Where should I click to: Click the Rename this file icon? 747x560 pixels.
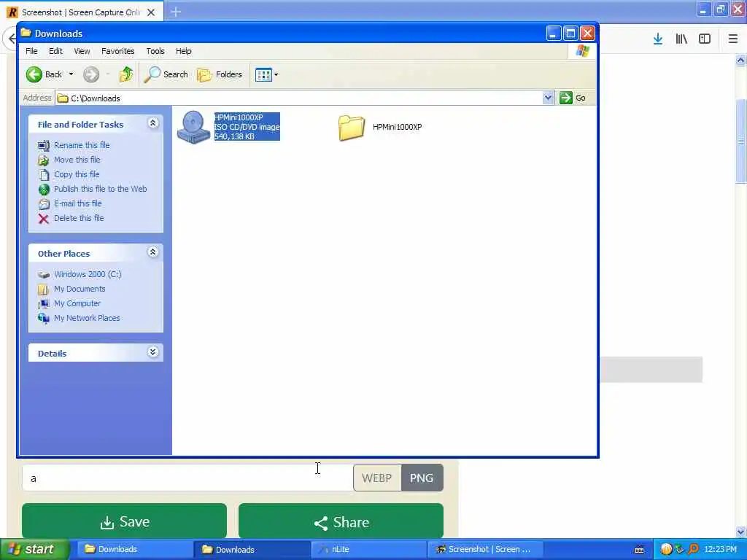(43, 145)
